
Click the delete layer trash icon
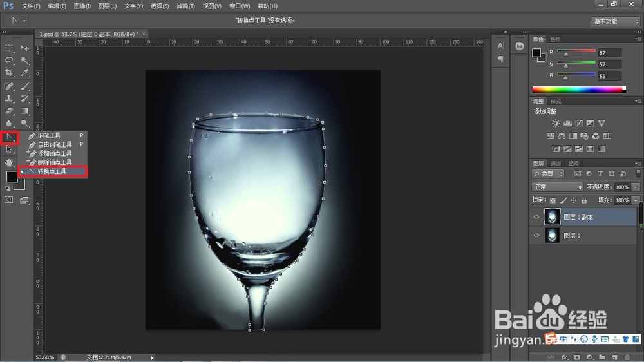[x=627, y=357]
